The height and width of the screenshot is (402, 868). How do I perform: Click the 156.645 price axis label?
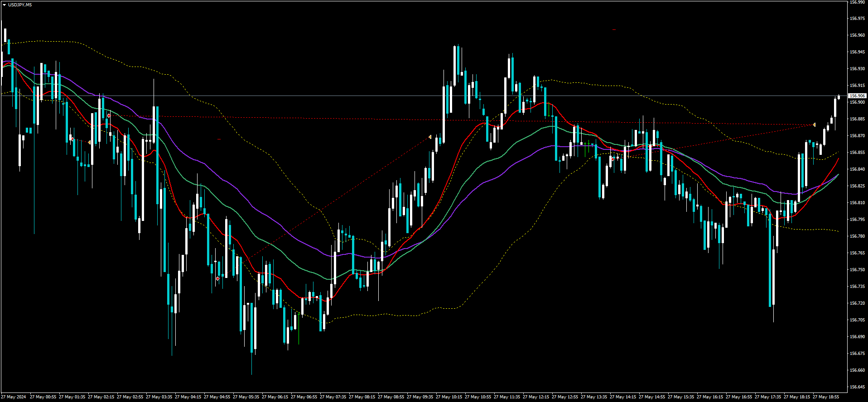857,387
